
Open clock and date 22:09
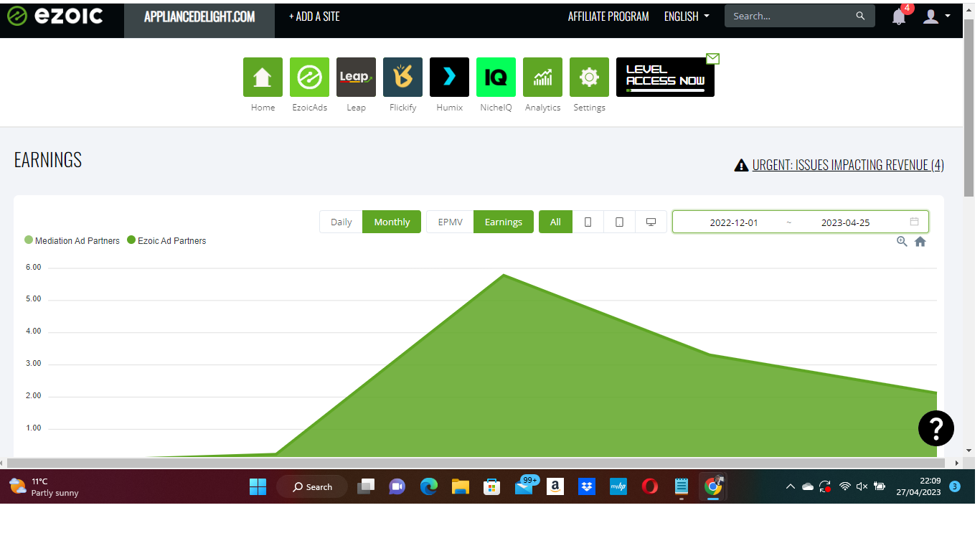(x=918, y=486)
